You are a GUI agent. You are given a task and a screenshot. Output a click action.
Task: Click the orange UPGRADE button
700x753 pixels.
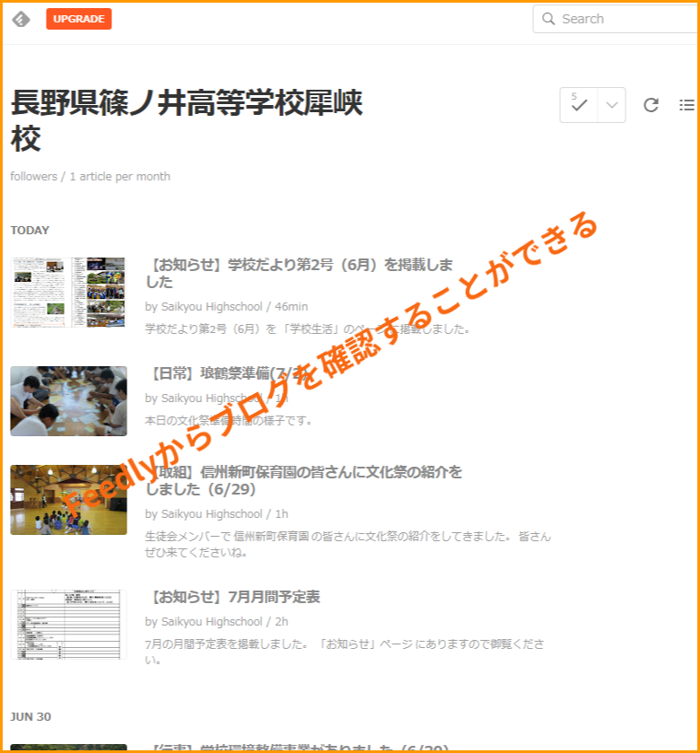[x=79, y=19]
